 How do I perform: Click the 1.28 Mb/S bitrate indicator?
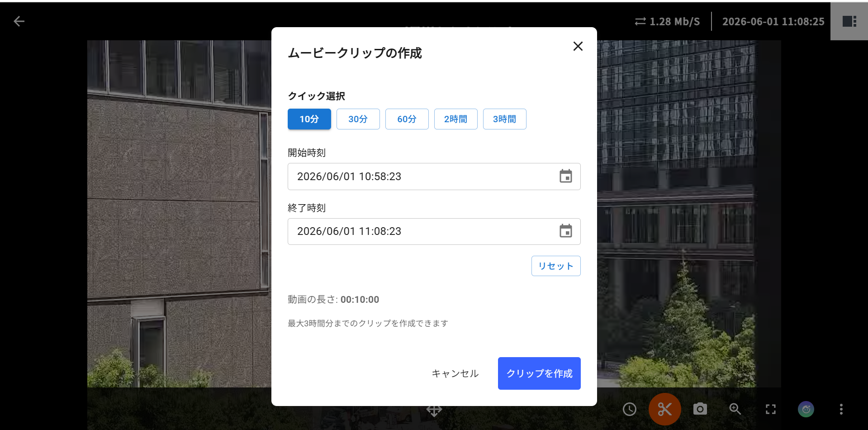pos(667,22)
